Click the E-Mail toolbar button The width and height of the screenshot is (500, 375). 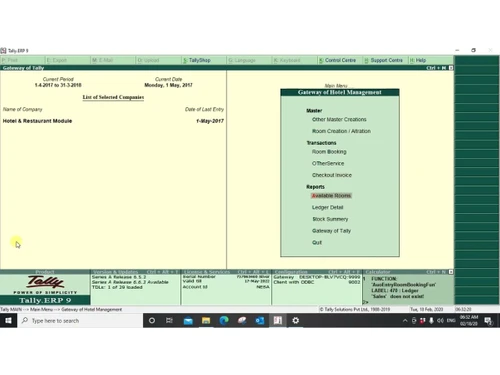click(x=113, y=60)
